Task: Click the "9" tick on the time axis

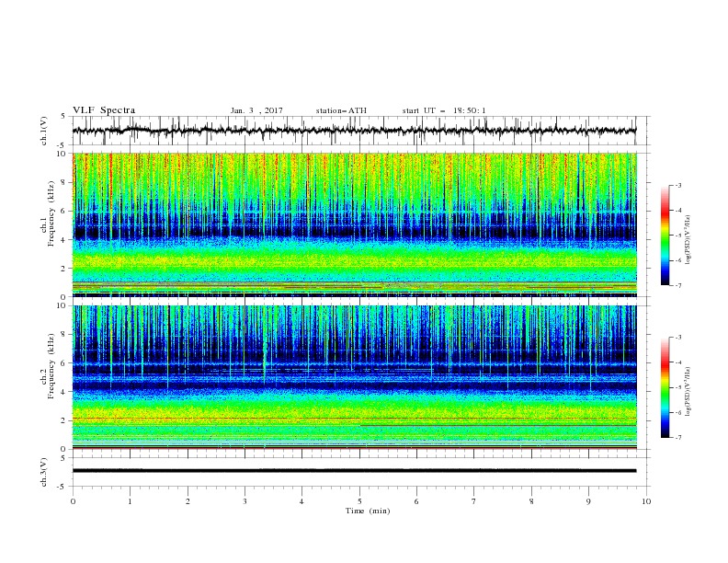Action: point(588,501)
